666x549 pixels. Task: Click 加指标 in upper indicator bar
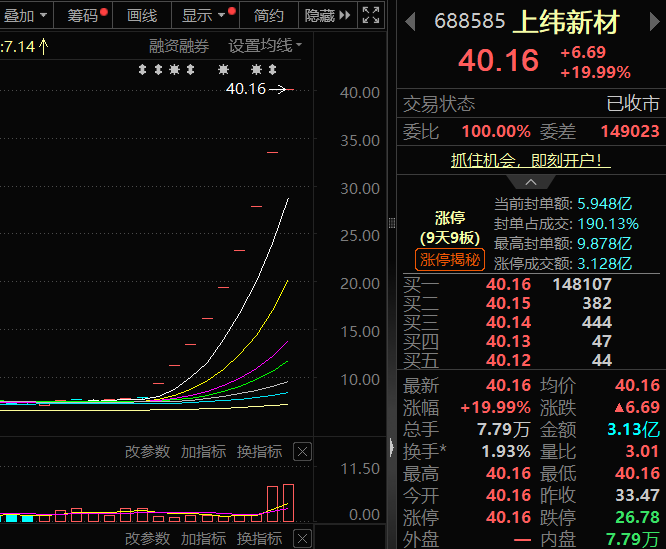tap(203, 451)
